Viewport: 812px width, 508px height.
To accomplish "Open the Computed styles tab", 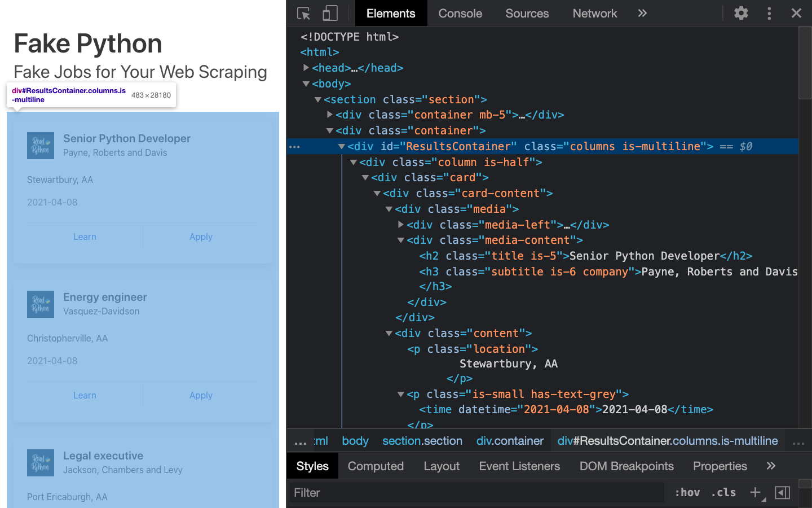I will 376,466.
